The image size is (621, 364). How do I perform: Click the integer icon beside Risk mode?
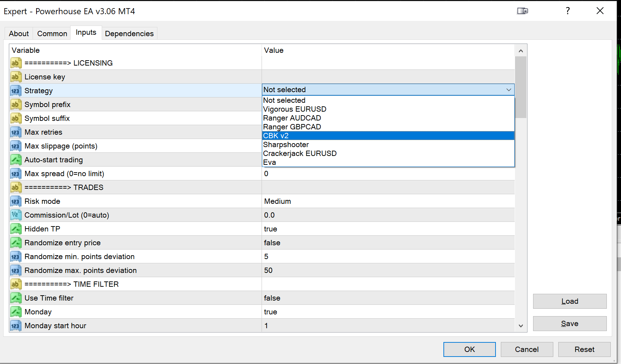(16, 201)
